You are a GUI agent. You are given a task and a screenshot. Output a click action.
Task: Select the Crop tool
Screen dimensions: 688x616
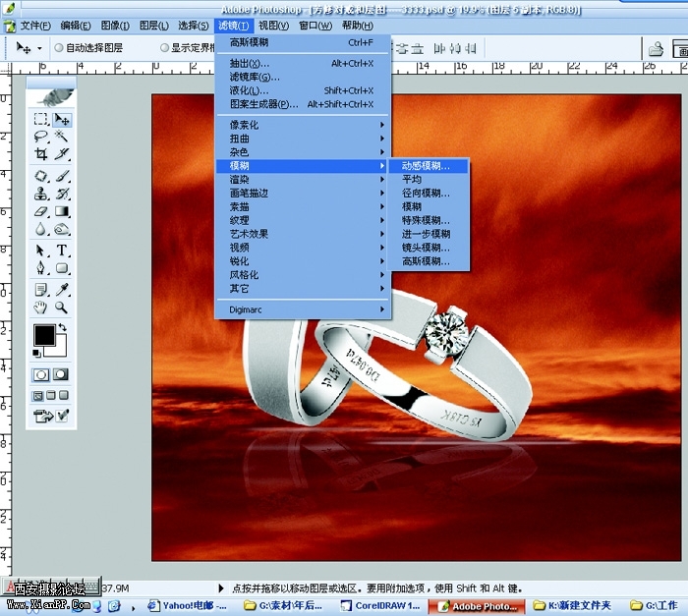click(41, 153)
